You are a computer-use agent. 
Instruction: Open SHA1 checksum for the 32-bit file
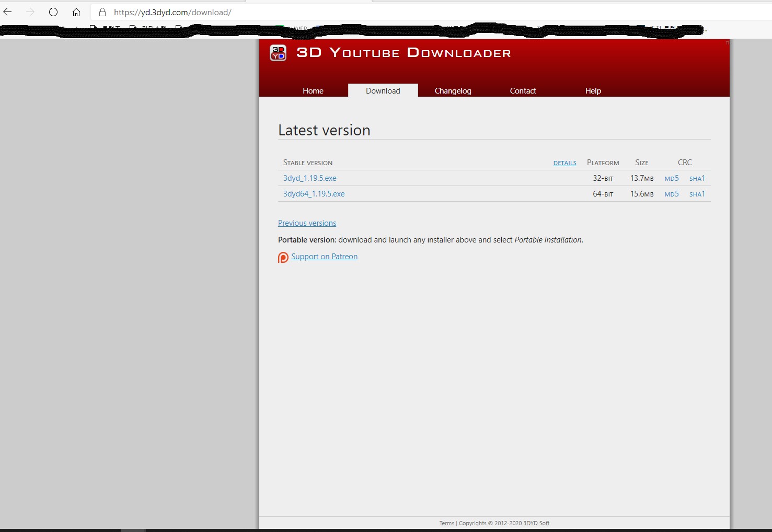(697, 179)
